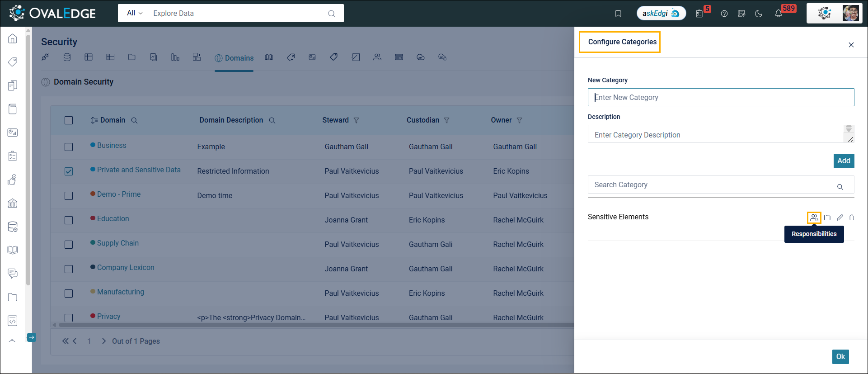
Task: Open the Supply Chain domain link
Action: 117,243
